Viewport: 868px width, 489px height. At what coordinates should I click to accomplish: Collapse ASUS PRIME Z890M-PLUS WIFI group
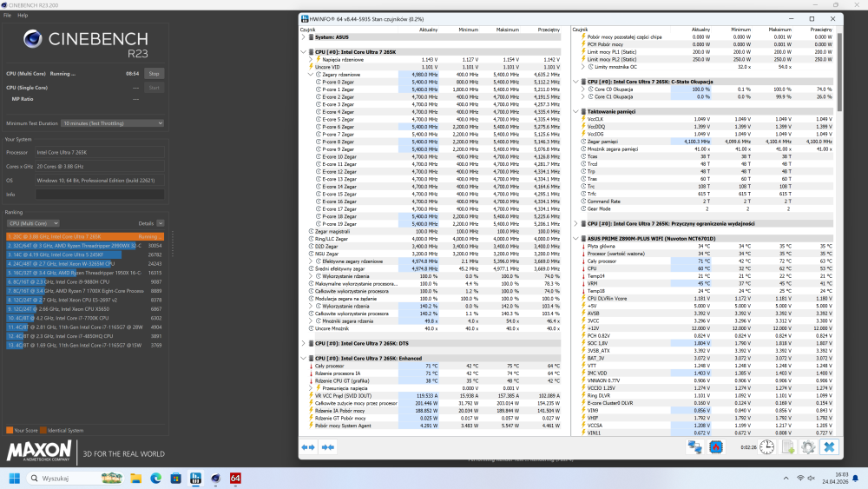[x=575, y=239]
